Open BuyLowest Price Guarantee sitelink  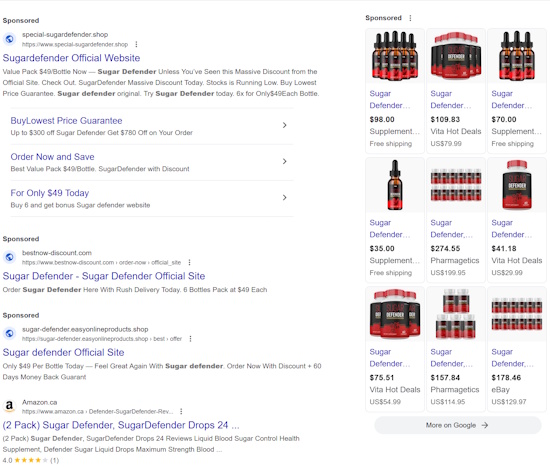tap(66, 121)
